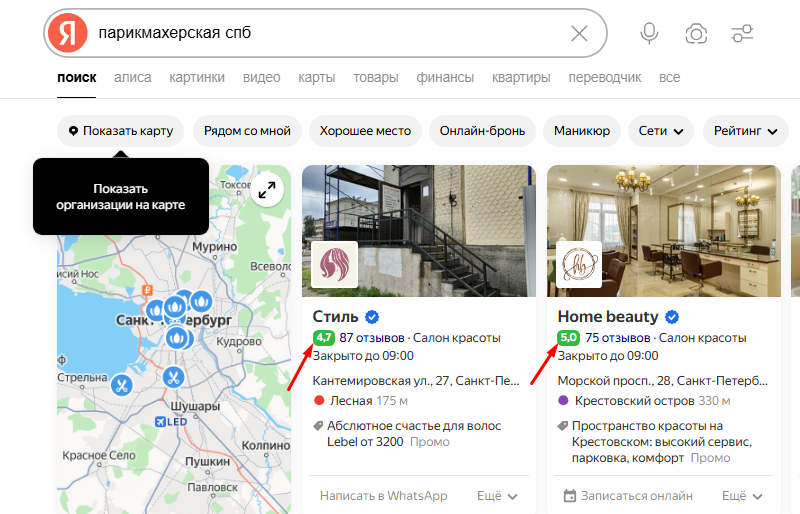Screen dimensions: 800x514
Task: Apply the Хорошее место filter
Action: (x=365, y=131)
